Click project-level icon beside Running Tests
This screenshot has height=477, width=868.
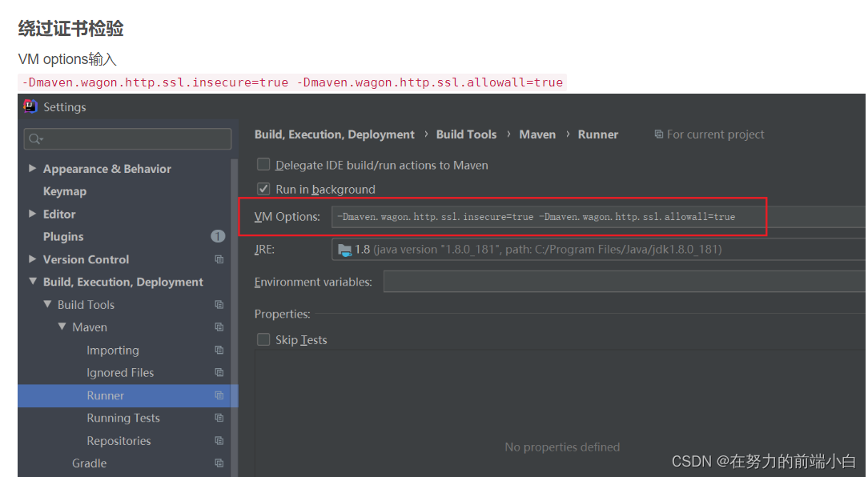tap(219, 418)
